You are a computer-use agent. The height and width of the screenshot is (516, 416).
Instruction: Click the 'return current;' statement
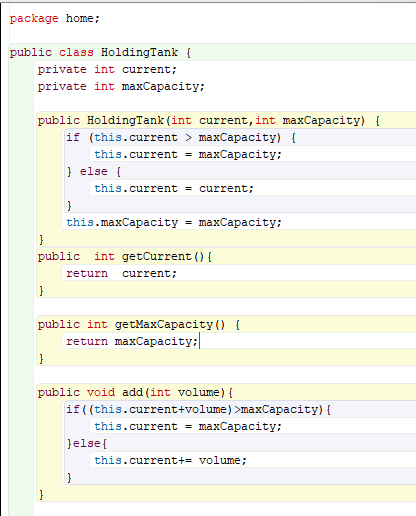121,273
